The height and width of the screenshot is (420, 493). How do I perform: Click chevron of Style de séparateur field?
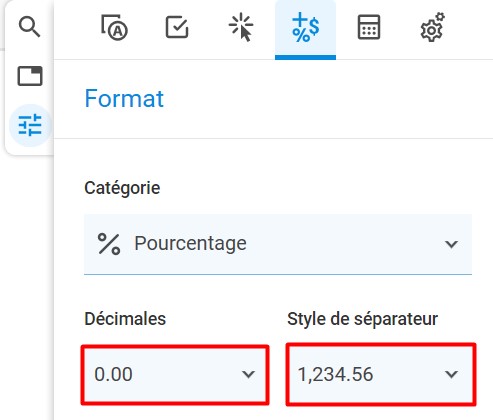point(451,374)
